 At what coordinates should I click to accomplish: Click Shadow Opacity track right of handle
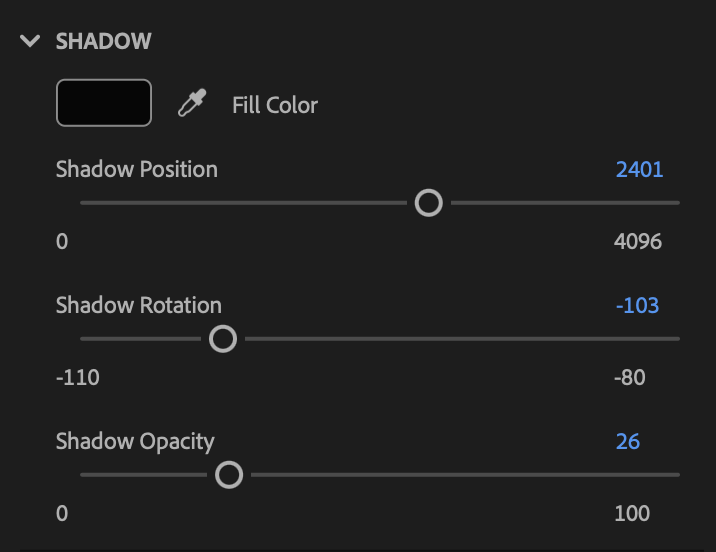460,475
